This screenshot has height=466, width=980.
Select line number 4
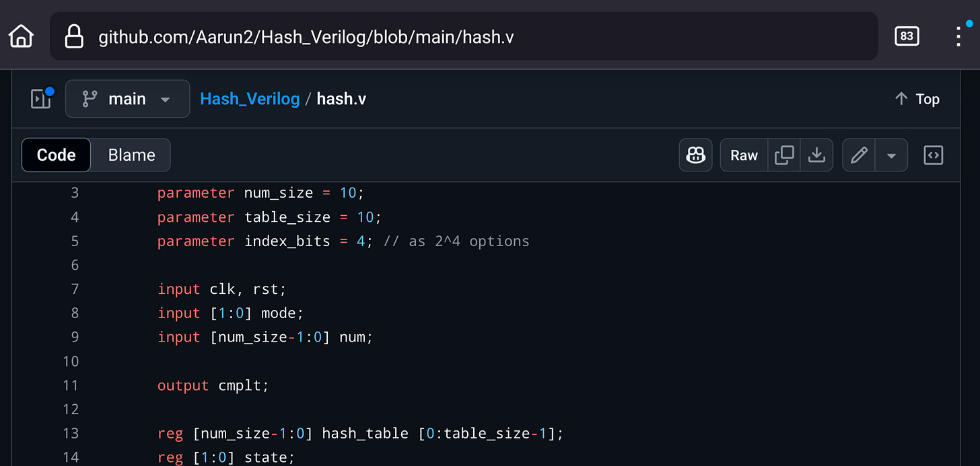[x=75, y=217]
